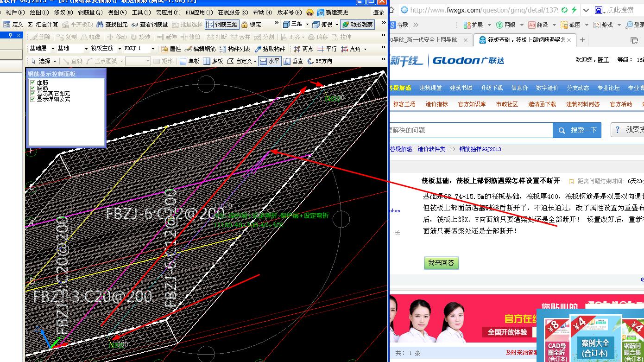Toggle 钢筋三维 (3D rebar) view
The image size is (644, 362).
tap(222, 24)
